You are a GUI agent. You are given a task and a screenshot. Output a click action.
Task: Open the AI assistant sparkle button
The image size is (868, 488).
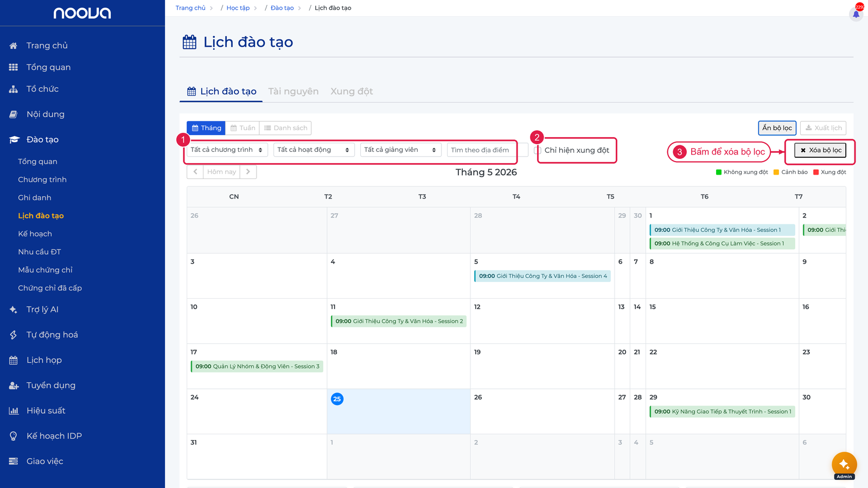click(844, 464)
